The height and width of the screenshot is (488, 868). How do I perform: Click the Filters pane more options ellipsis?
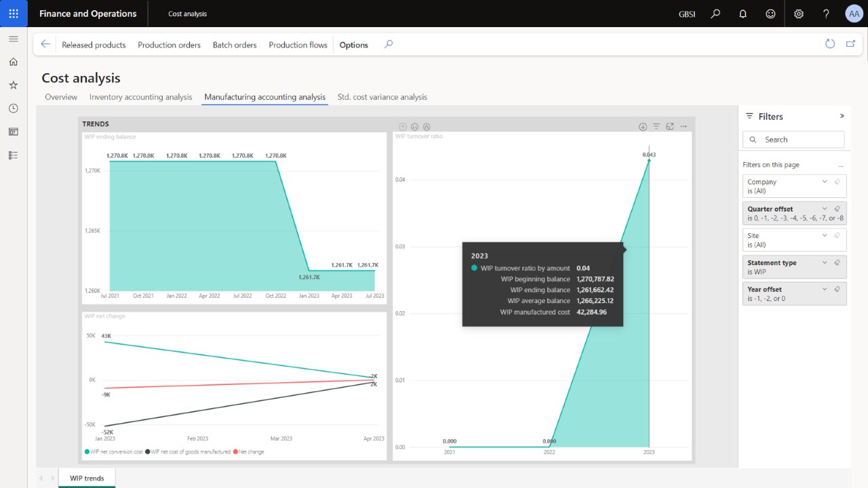pos(841,165)
